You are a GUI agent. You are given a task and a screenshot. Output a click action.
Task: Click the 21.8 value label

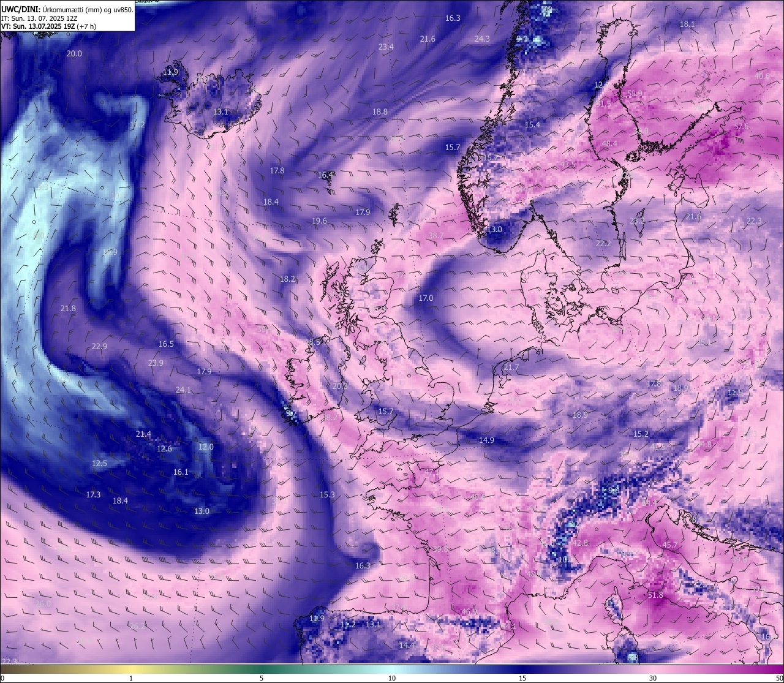point(68,309)
